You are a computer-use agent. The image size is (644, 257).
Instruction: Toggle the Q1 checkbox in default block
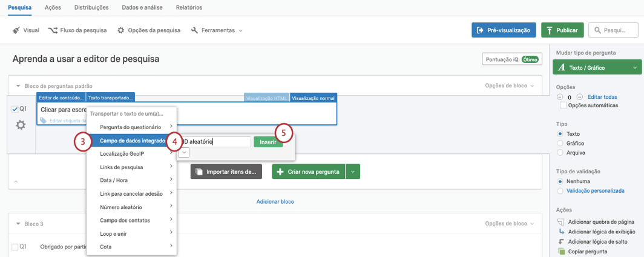coord(15,109)
